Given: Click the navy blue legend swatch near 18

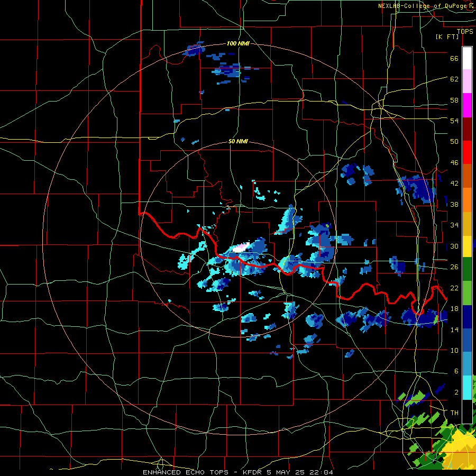Looking at the screenshot, I should coord(467,317).
